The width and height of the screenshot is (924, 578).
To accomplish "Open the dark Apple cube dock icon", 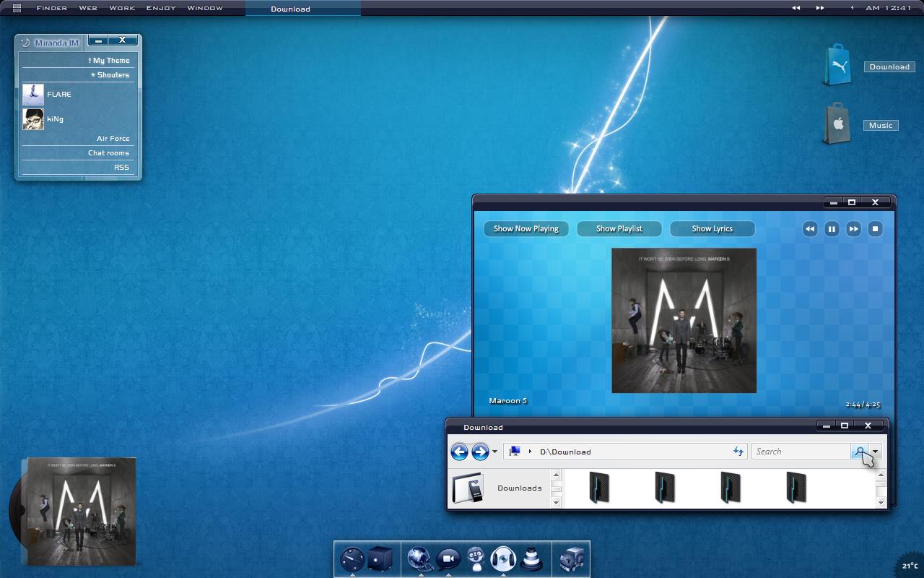I will pos(380,559).
